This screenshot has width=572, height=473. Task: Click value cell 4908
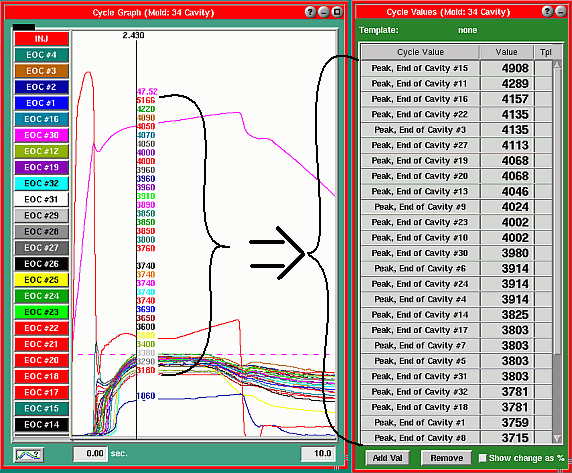point(507,68)
